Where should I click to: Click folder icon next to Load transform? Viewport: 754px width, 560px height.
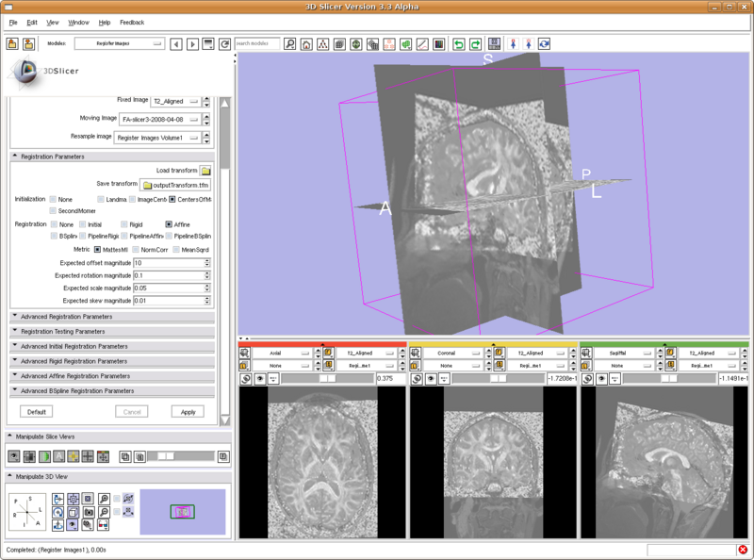(x=205, y=171)
